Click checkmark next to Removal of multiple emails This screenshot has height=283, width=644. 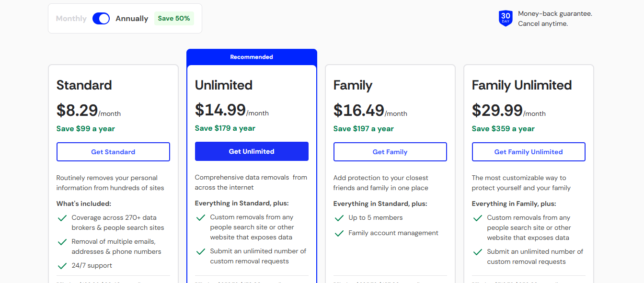pyautogui.click(x=62, y=242)
